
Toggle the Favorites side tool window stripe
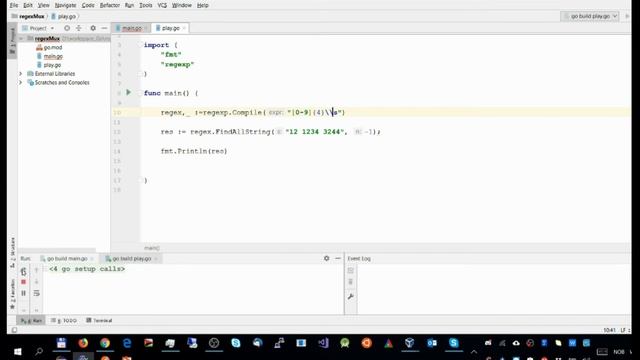[12, 294]
